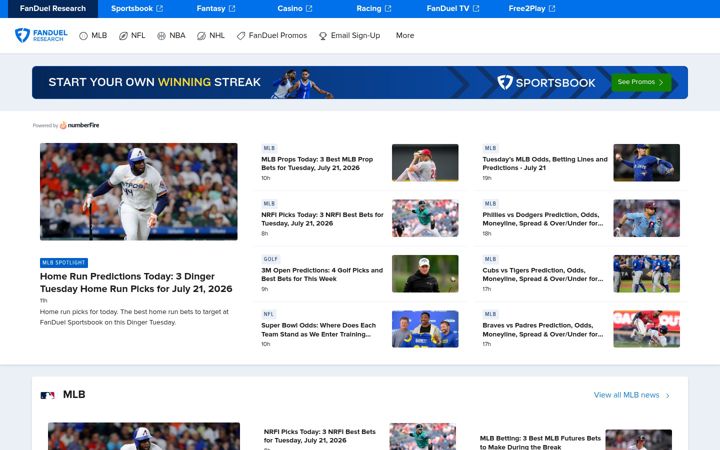Open the Casino top tab
This screenshot has width=720, height=450.
tap(295, 9)
